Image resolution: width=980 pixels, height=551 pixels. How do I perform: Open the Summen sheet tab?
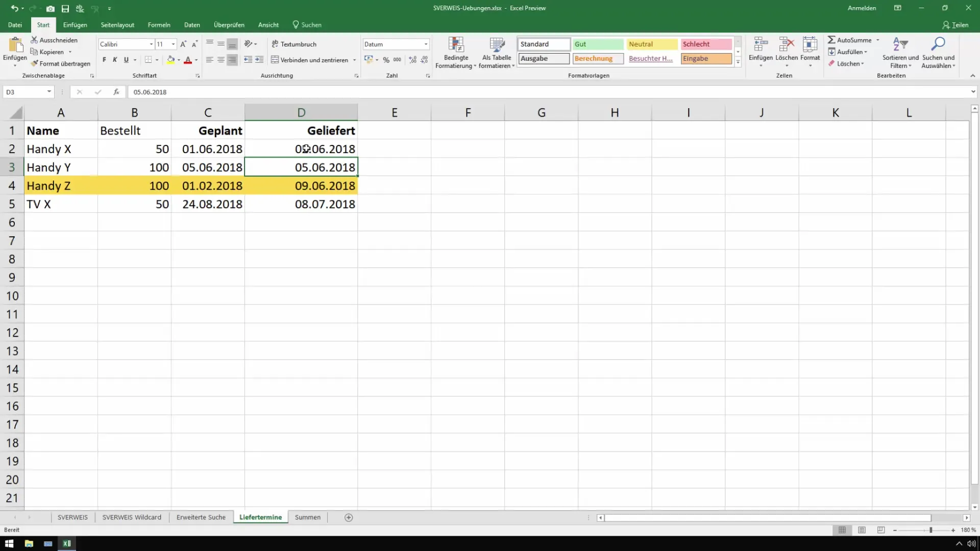[x=308, y=517]
